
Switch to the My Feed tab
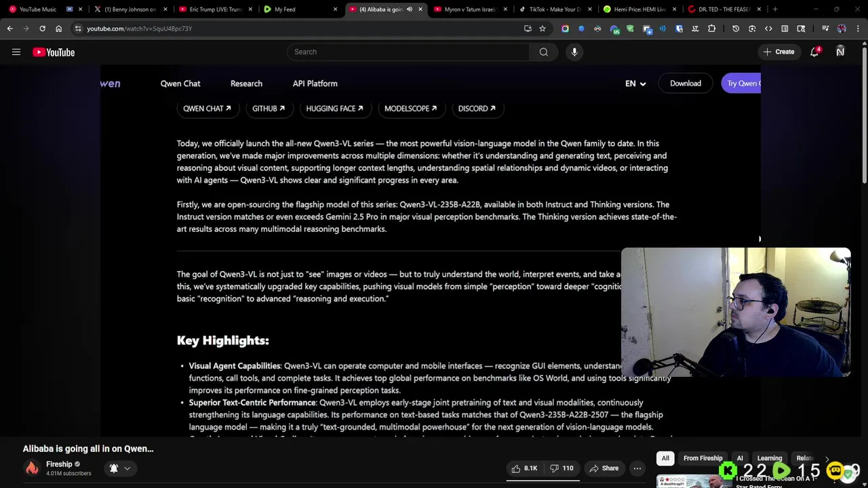[x=301, y=9]
